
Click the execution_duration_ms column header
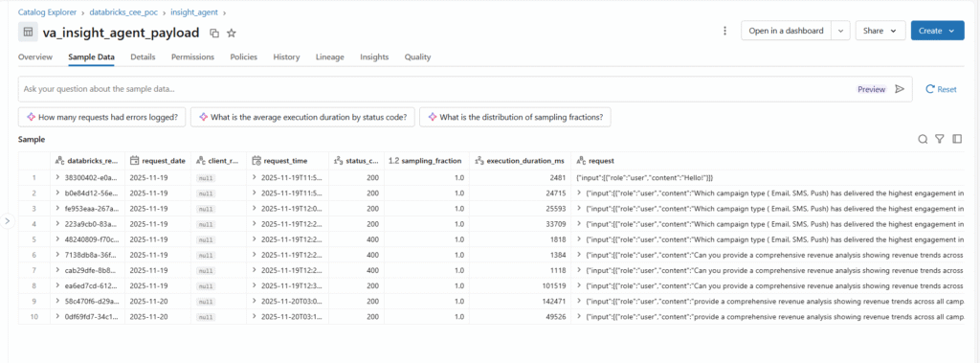pyautogui.click(x=520, y=161)
